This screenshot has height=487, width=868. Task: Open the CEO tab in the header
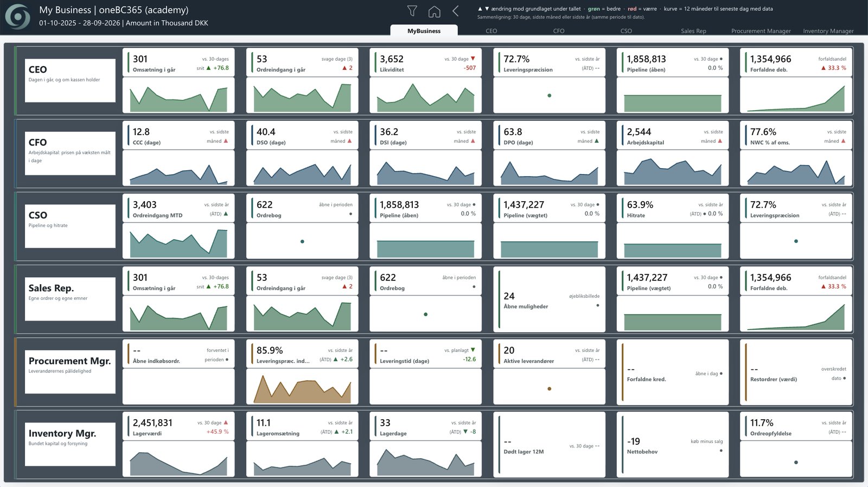click(x=492, y=31)
